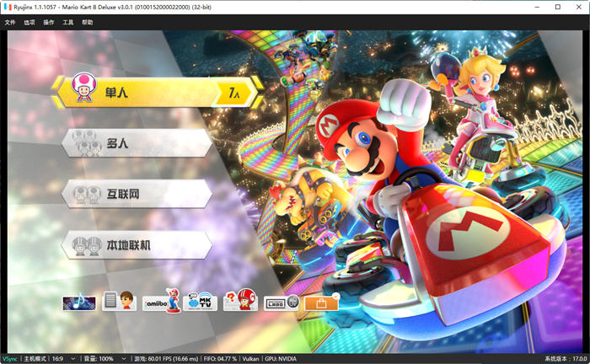Open the 帮助 menu
This screenshot has width=590, height=364.
(88, 22)
